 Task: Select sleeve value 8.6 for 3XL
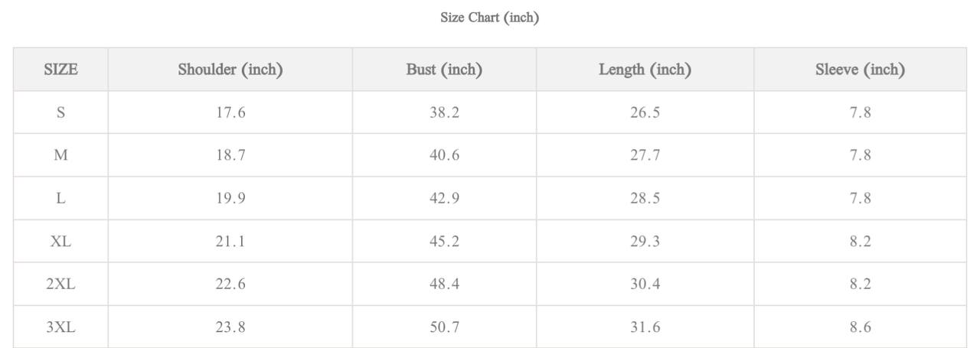tap(860, 327)
